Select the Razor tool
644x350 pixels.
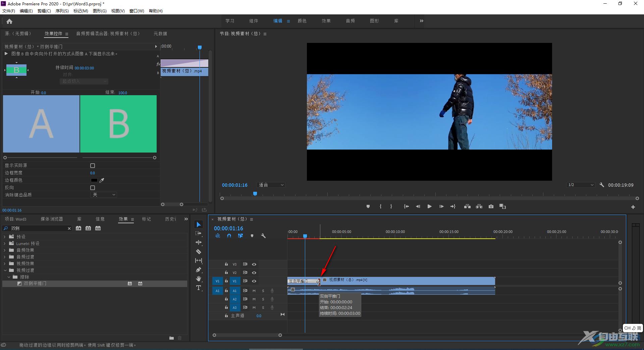pos(199,251)
